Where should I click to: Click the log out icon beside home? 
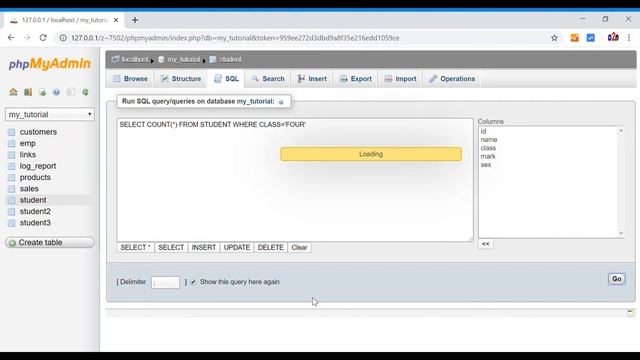tap(28, 92)
